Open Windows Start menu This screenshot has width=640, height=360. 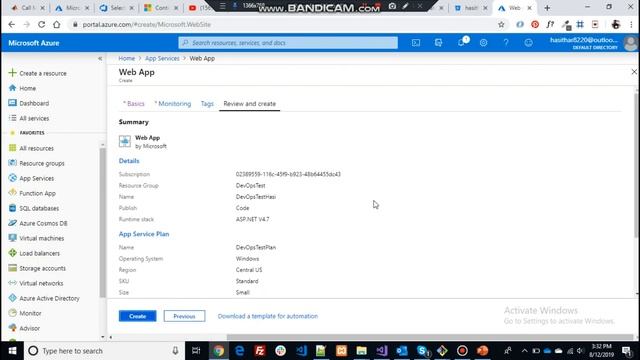click(x=12, y=351)
